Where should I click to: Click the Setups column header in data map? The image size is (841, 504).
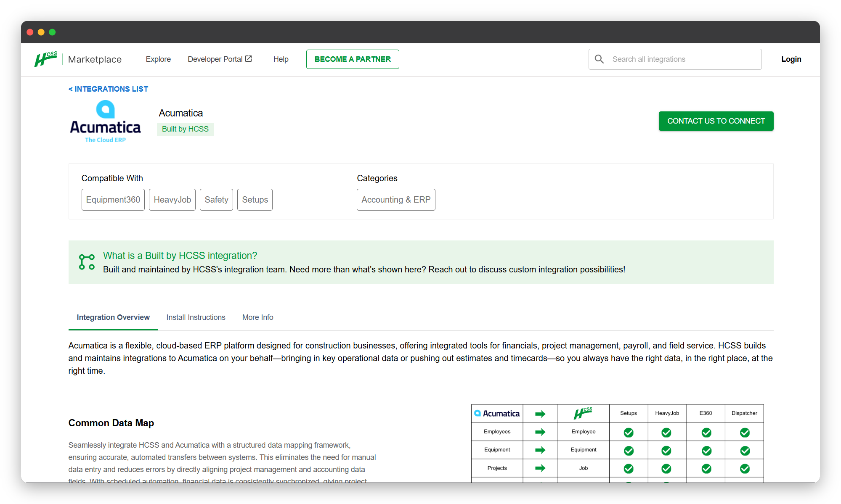click(x=629, y=413)
